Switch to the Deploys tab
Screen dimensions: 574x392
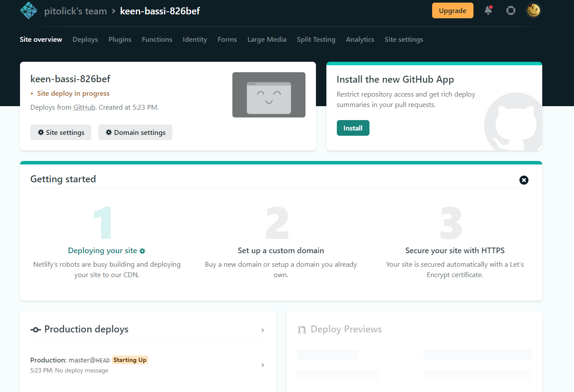[x=85, y=40]
